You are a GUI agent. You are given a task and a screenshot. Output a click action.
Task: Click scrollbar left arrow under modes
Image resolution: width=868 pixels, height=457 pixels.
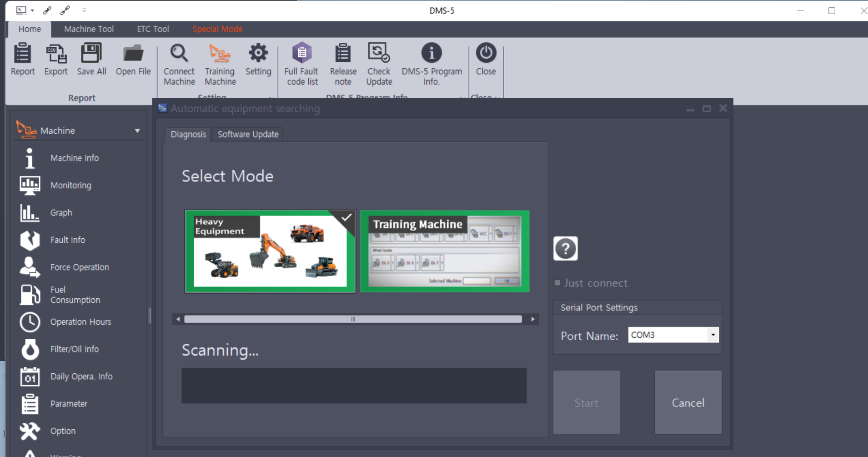tap(178, 319)
